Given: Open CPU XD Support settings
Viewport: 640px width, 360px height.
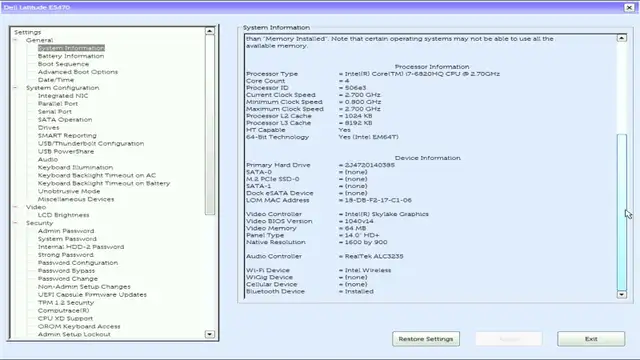Looking at the screenshot, I should pyautogui.click(x=65, y=318).
